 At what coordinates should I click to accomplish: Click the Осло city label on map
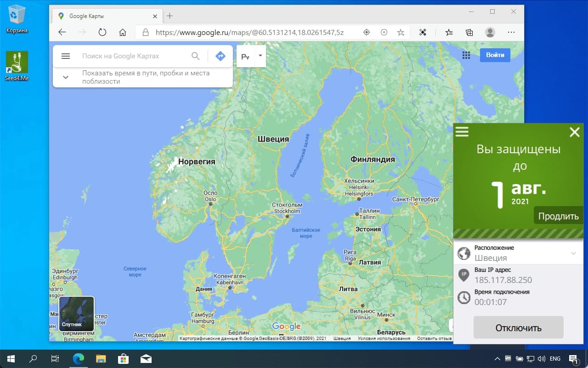coord(210,193)
